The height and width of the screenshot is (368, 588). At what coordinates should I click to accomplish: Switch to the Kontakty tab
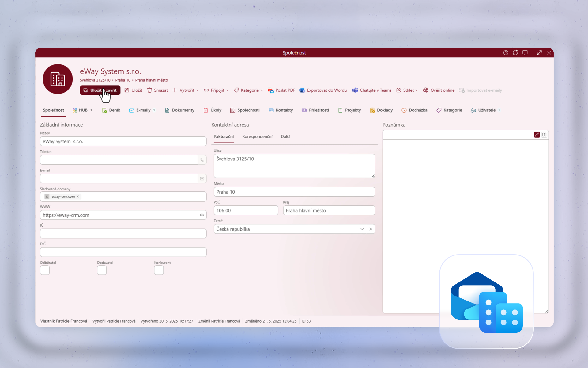(x=281, y=110)
